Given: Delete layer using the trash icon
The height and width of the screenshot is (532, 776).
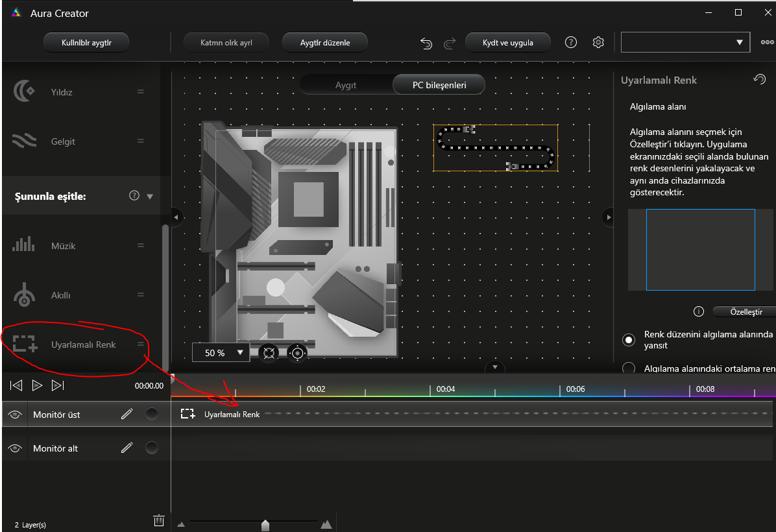Looking at the screenshot, I should pyautogui.click(x=158, y=520).
